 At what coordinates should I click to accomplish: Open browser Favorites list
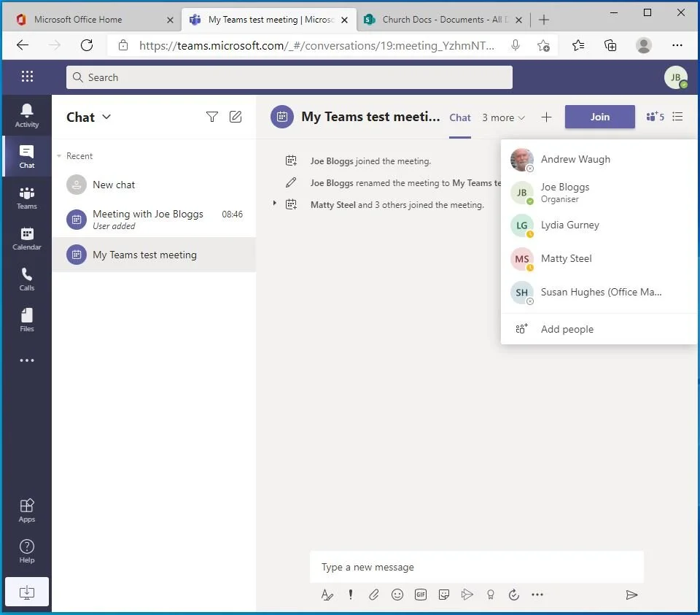point(578,45)
